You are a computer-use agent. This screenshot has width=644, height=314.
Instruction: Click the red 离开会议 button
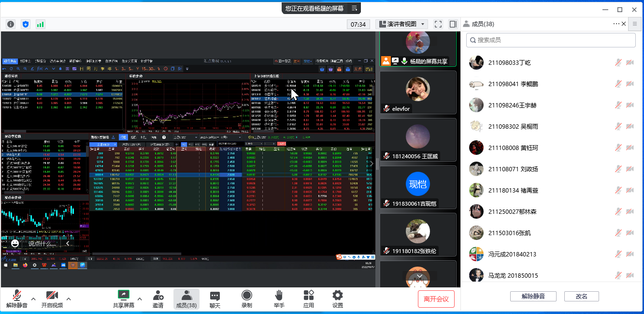pyautogui.click(x=436, y=299)
